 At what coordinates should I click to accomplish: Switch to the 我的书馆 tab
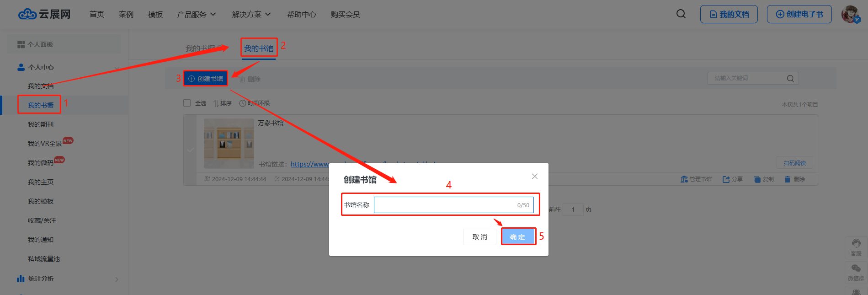click(259, 48)
